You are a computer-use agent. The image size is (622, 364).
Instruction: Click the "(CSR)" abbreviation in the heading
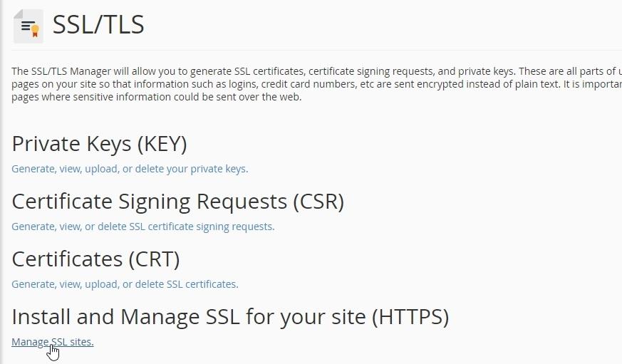point(318,202)
